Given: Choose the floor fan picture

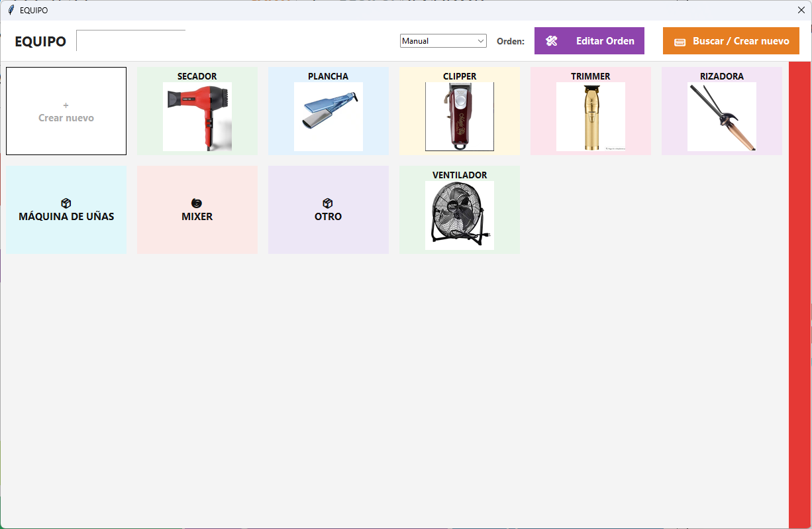Looking at the screenshot, I should pos(460,215).
